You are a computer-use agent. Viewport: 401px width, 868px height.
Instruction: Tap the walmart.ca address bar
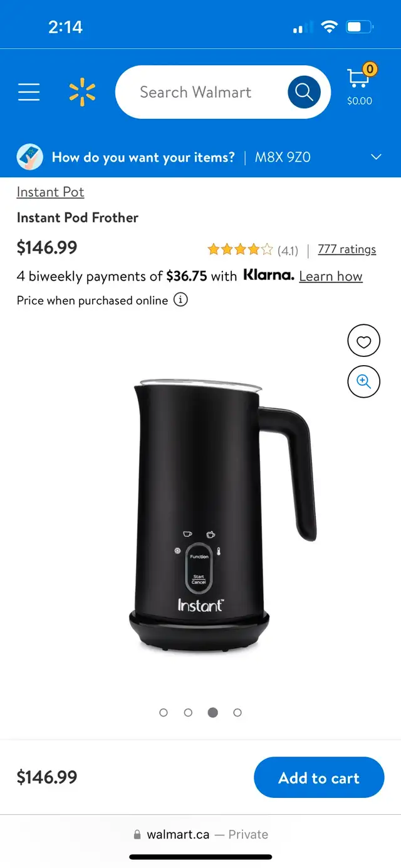200,834
